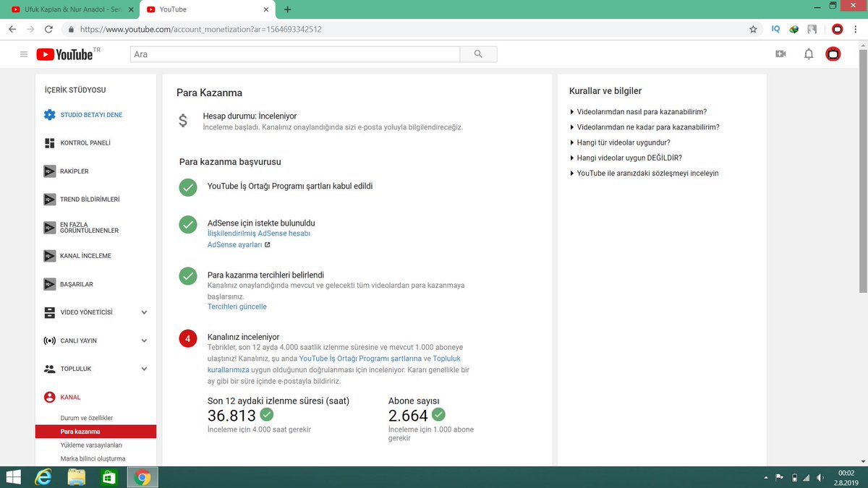Click the Kanal person icon
The image size is (868, 488).
[49, 397]
